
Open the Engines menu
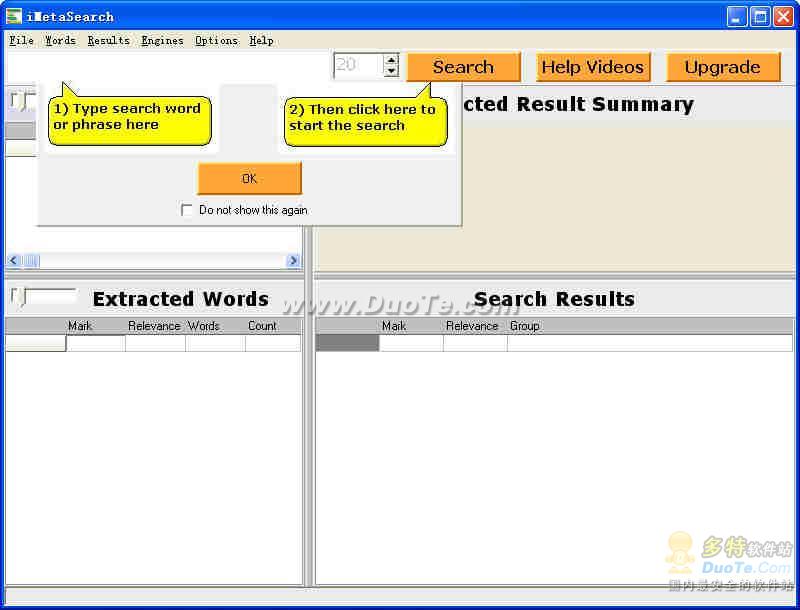point(162,40)
